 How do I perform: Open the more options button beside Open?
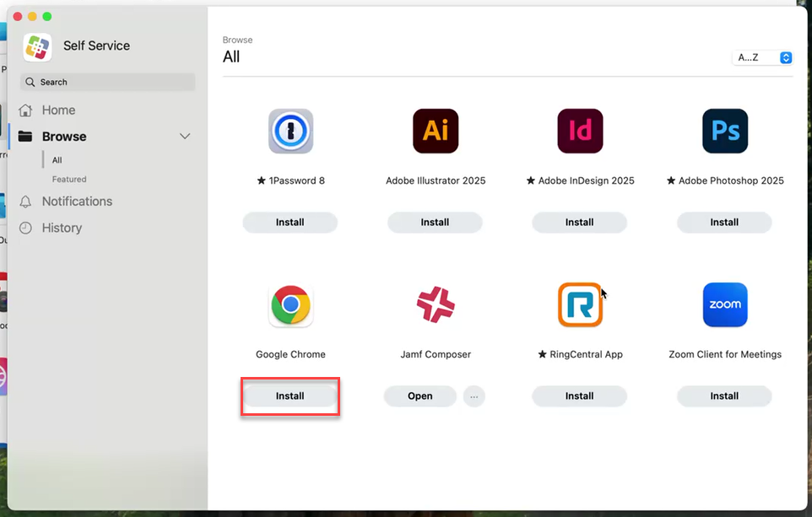click(474, 396)
